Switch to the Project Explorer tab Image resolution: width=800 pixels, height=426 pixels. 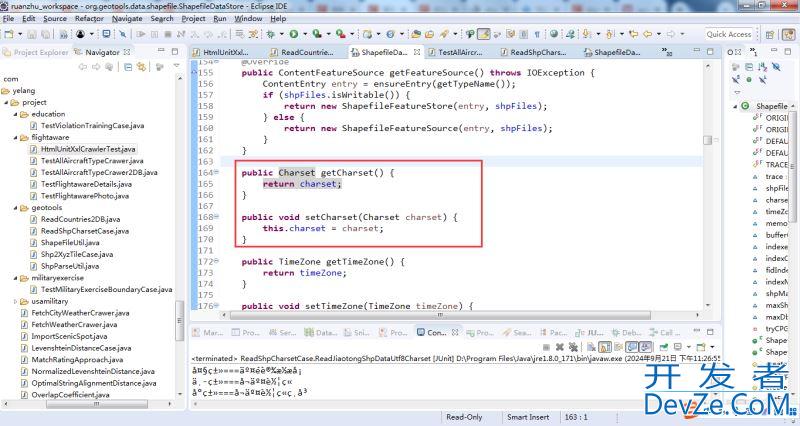(x=36, y=52)
